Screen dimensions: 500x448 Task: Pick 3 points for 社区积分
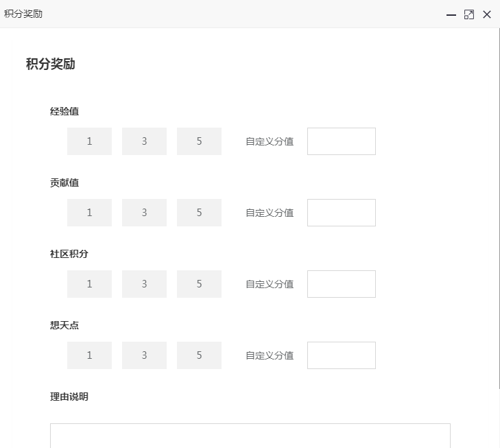coord(144,284)
